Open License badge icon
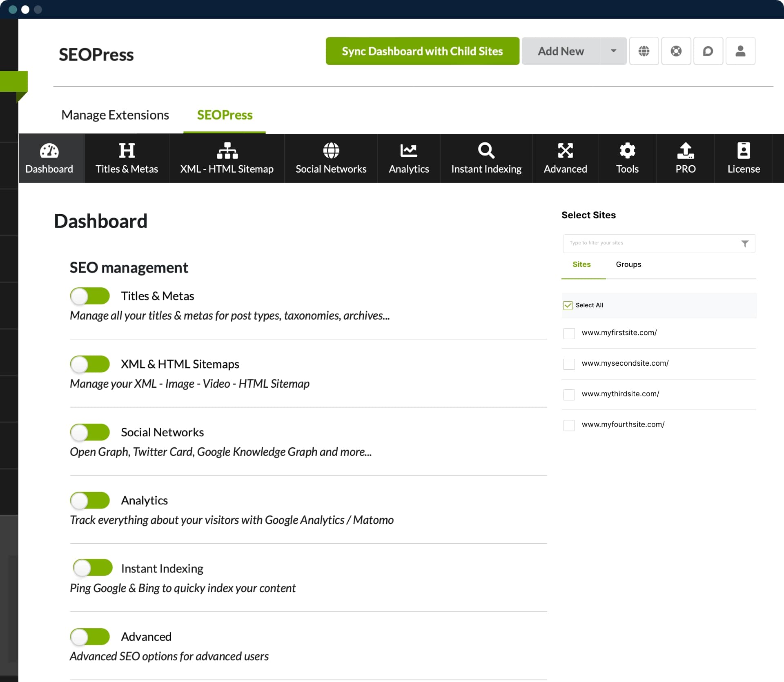 (x=744, y=151)
